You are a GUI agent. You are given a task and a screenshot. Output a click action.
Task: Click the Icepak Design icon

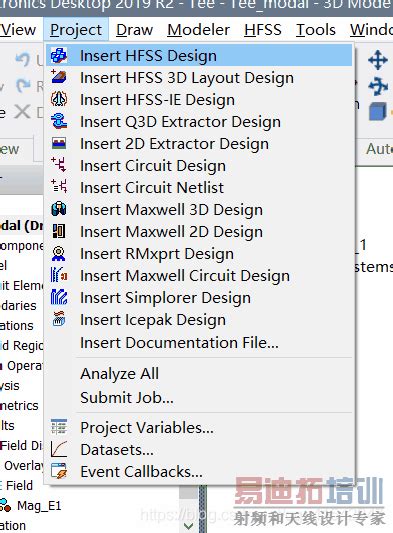59,319
